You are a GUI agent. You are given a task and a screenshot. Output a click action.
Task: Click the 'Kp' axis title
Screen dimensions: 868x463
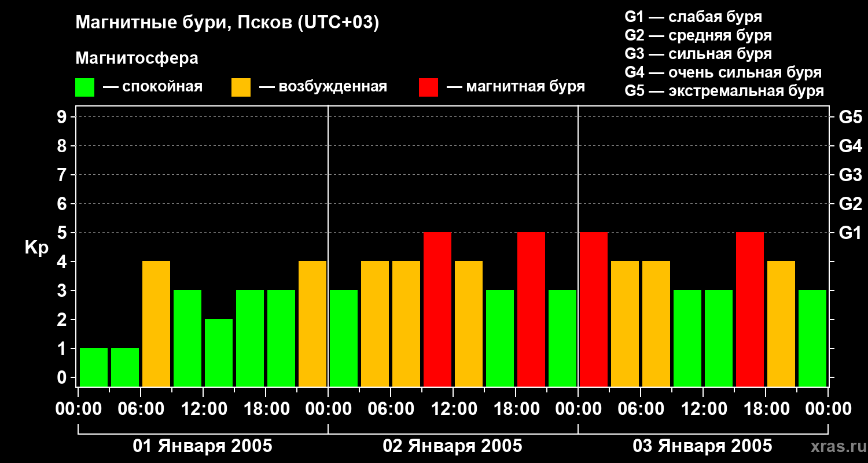pos(36,248)
